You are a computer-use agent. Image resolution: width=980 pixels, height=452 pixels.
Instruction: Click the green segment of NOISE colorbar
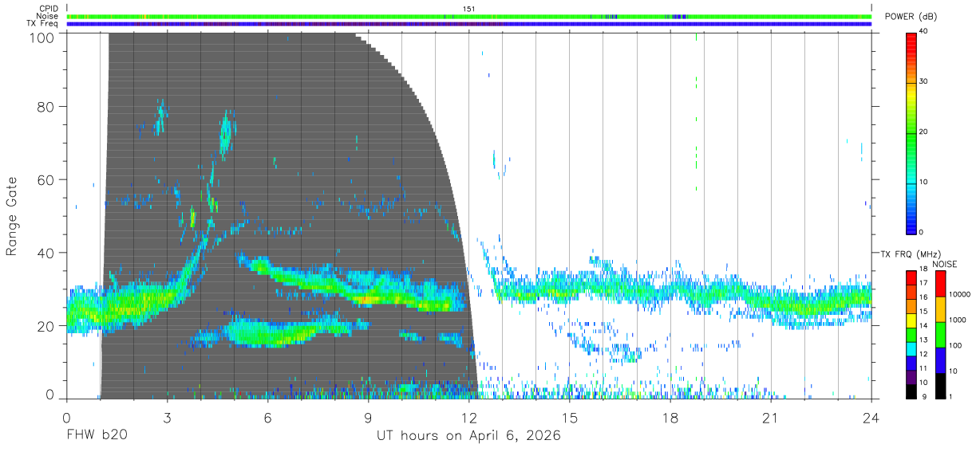click(940, 335)
